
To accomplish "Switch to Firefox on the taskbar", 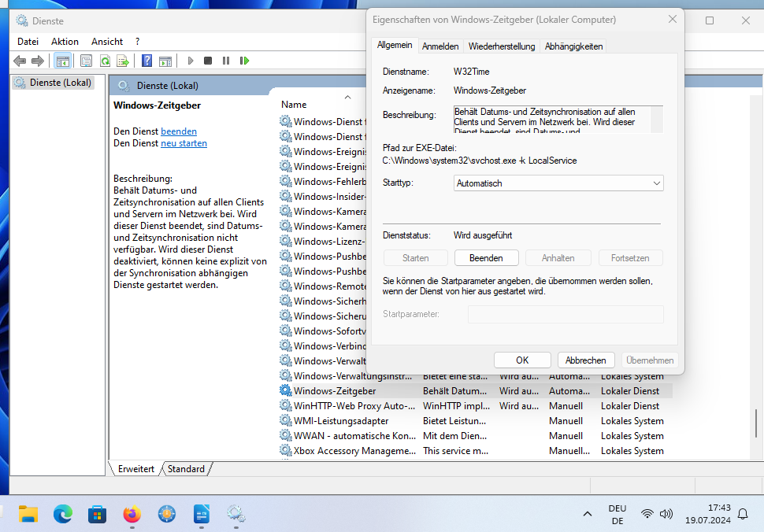I will tap(132, 514).
